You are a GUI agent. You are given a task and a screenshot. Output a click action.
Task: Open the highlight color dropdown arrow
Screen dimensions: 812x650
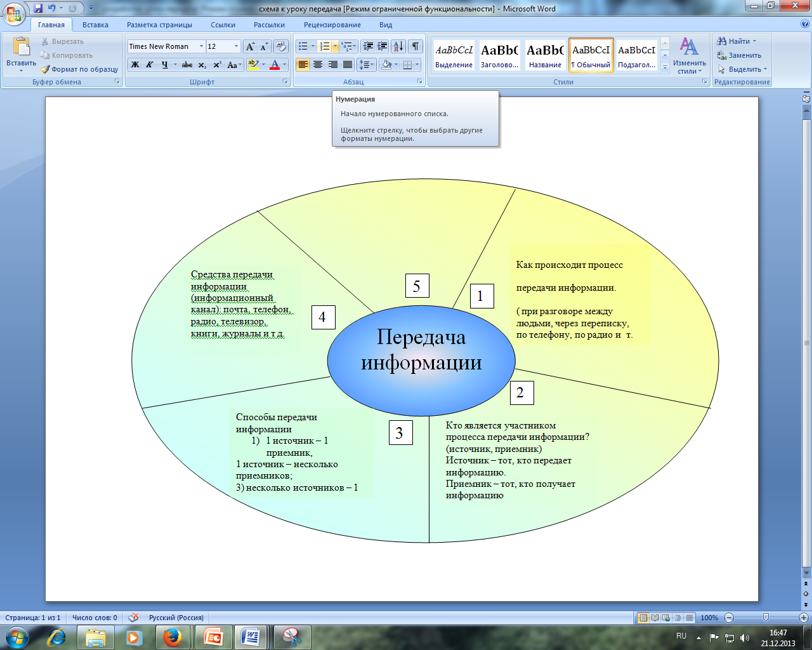pos(263,65)
